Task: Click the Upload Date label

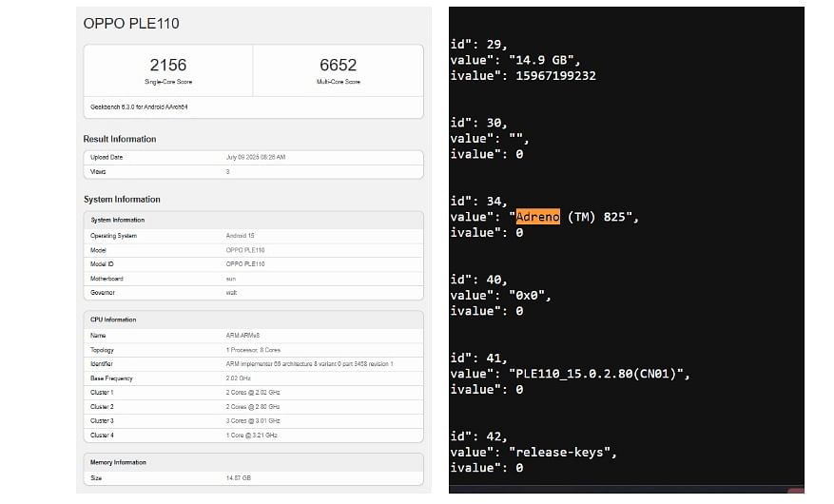Action: (107, 157)
